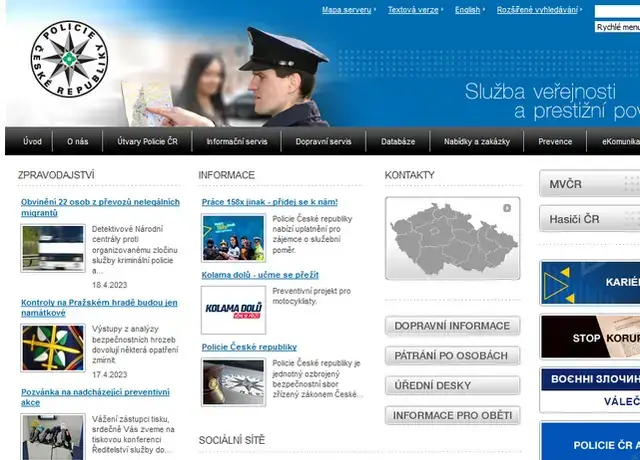Open Nabídky a zakázky menu
This screenshot has width=640, height=460.
click(x=477, y=141)
